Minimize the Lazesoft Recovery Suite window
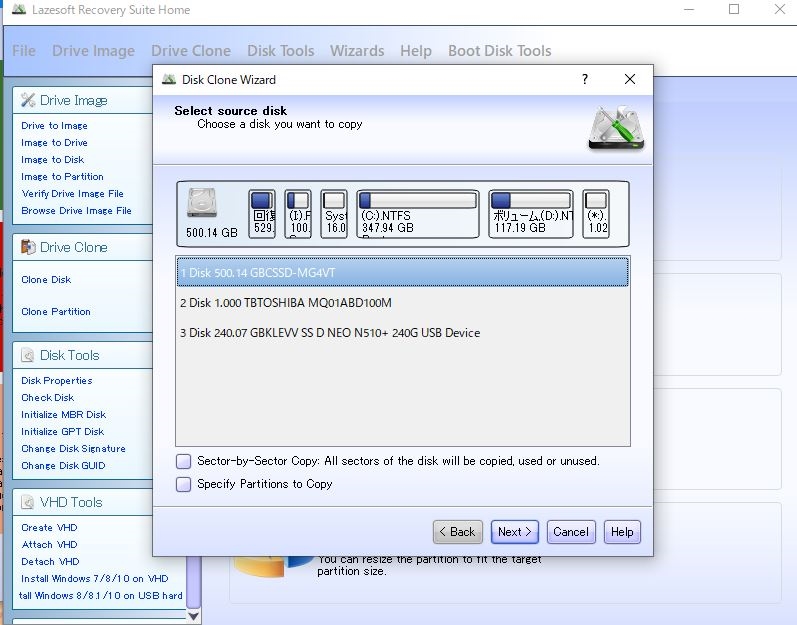The width and height of the screenshot is (797, 625). coord(689,9)
